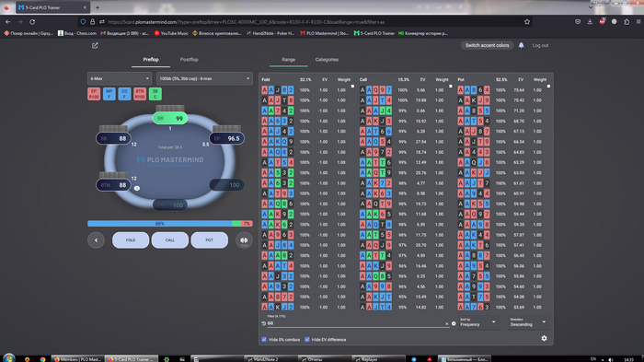The image size is (644, 362).
Task: Click Switch accent colors button
Action: click(487, 45)
